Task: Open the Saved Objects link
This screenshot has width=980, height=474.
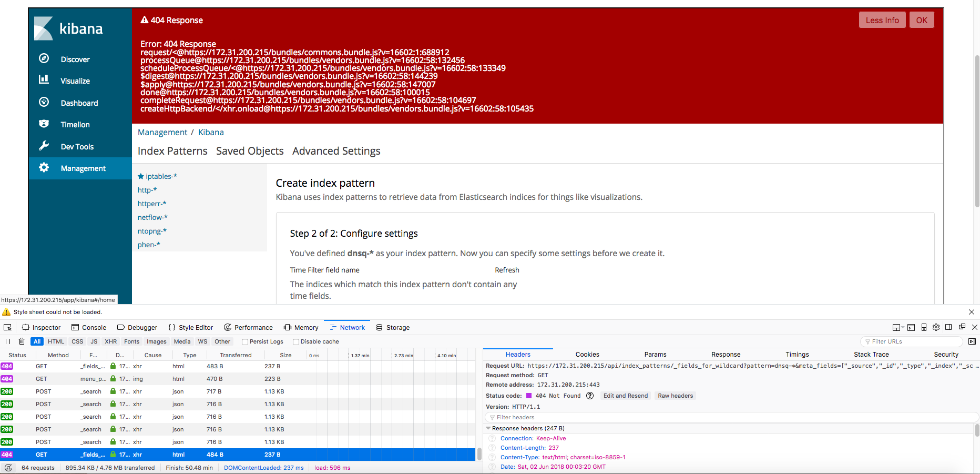Action: pos(250,151)
